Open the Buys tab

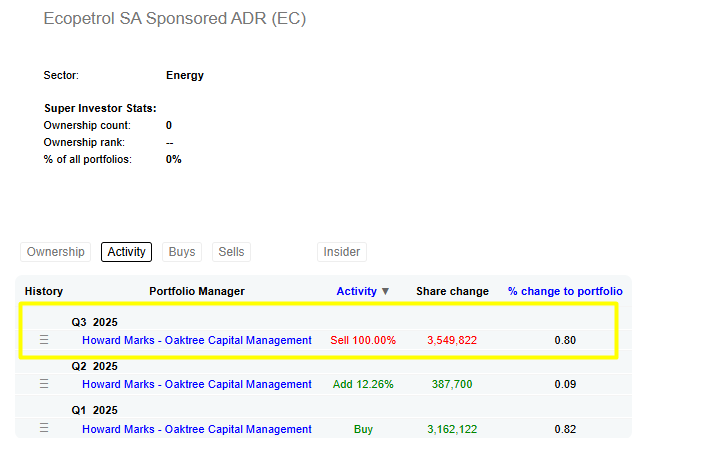[182, 252]
